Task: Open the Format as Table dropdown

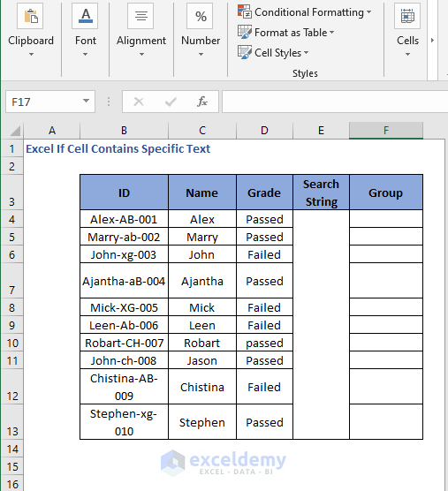Action: pos(331,32)
